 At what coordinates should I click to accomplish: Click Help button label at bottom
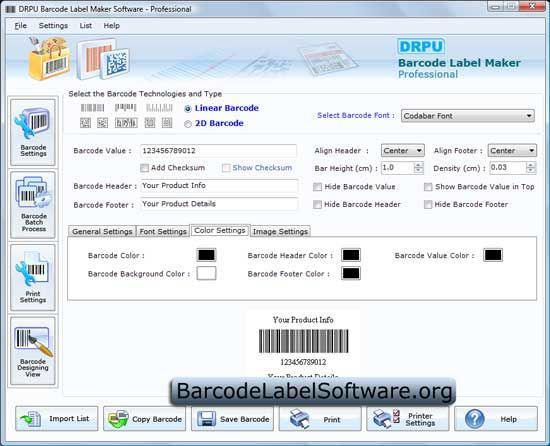[x=508, y=419]
